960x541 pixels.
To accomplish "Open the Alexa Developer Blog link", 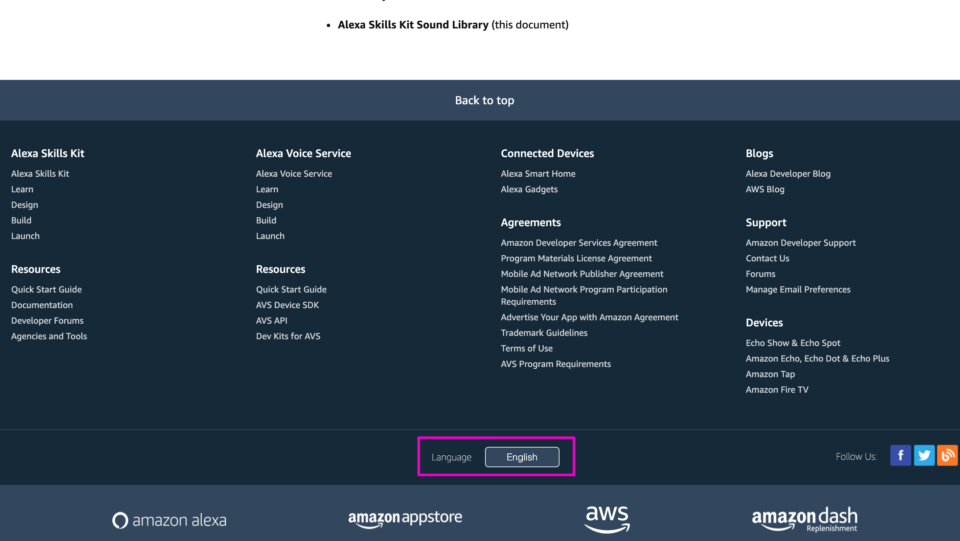I will (788, 174).
